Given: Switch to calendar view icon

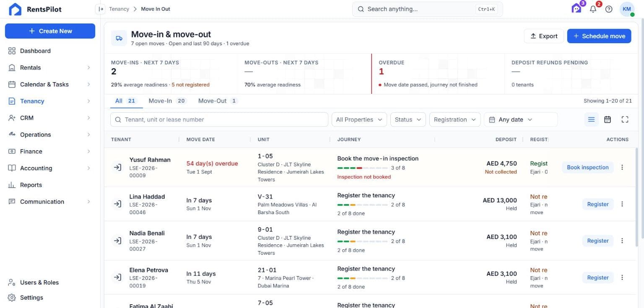Looking at the screenshot, I should click(x=608, y=119).
